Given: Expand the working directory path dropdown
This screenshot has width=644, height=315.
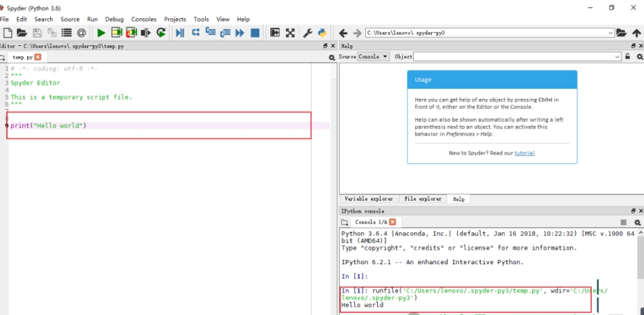Looking at the screenshot, I should (610, 33).
